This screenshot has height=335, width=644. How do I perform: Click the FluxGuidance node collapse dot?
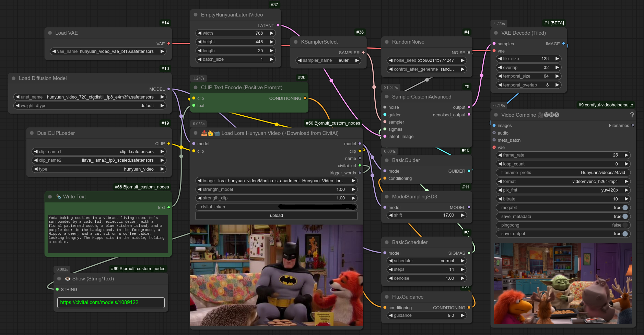tap(387, 297)
